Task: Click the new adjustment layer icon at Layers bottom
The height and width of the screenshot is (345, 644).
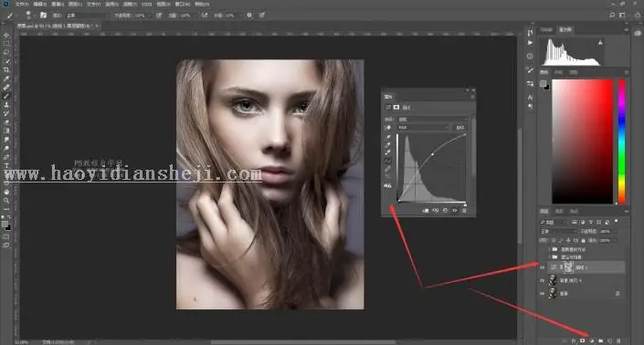Action: point(591,341)
